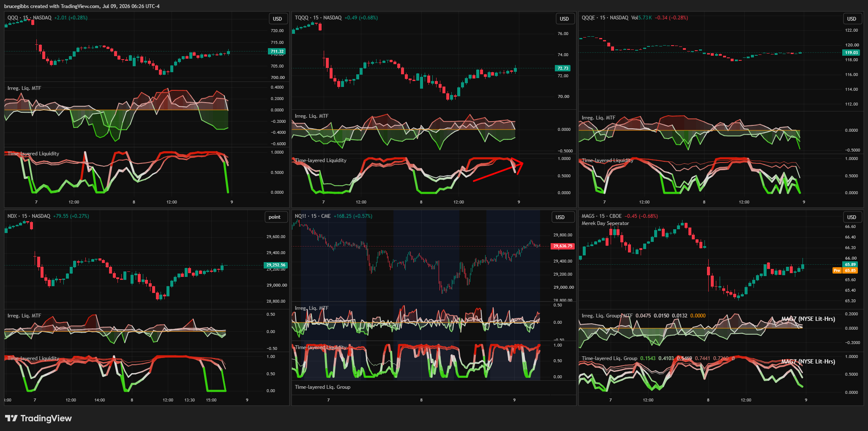Viewport: 868px width, 431px height.
Task: Open the USD currency selector on QQQ chart
Action: pos(277,19)
